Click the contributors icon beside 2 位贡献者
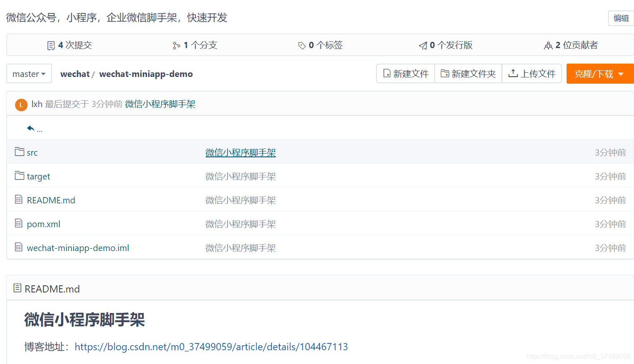The width and height of the screenshot is (634, 364). pos(548,46)
